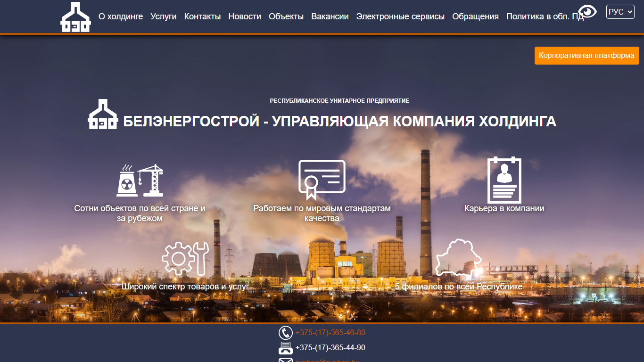Toggle the visually impaired eye icon
Viewport: 644px width, 362px height.
click(x=587, y=11)
